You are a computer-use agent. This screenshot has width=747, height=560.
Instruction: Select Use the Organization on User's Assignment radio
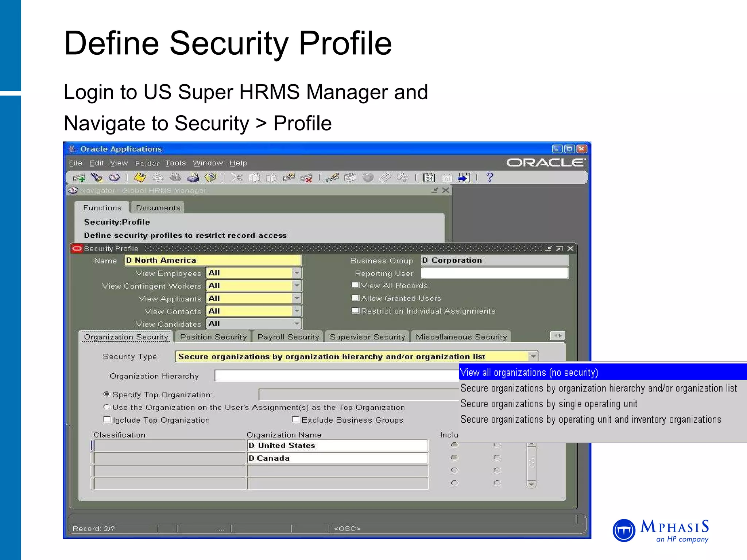pyautogui.click(x=107, y=407)
